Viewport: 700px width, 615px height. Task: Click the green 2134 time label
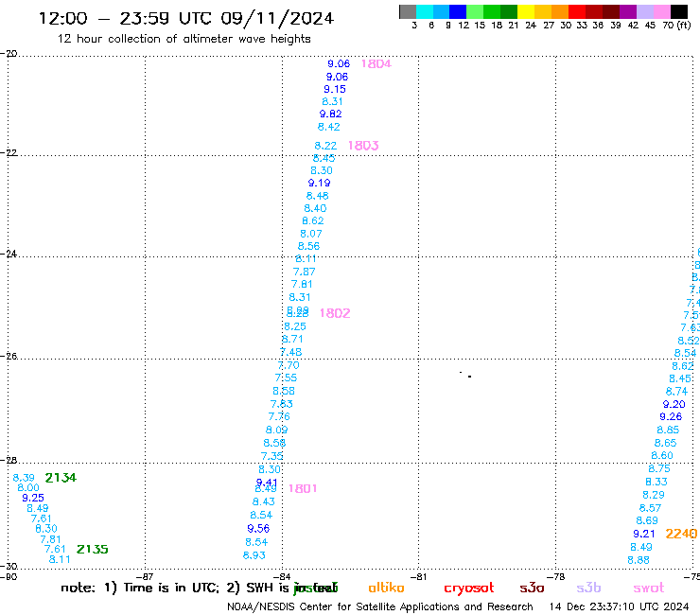point(61,478)
